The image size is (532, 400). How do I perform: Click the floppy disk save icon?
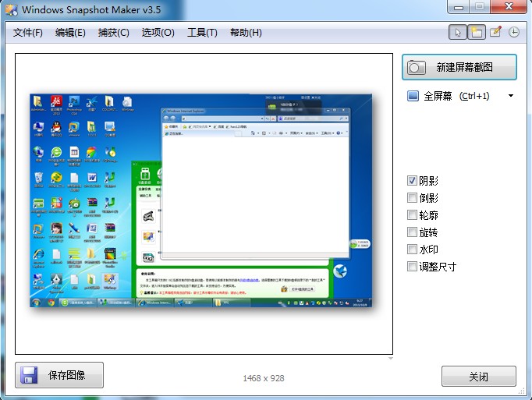tap(29, 375)
